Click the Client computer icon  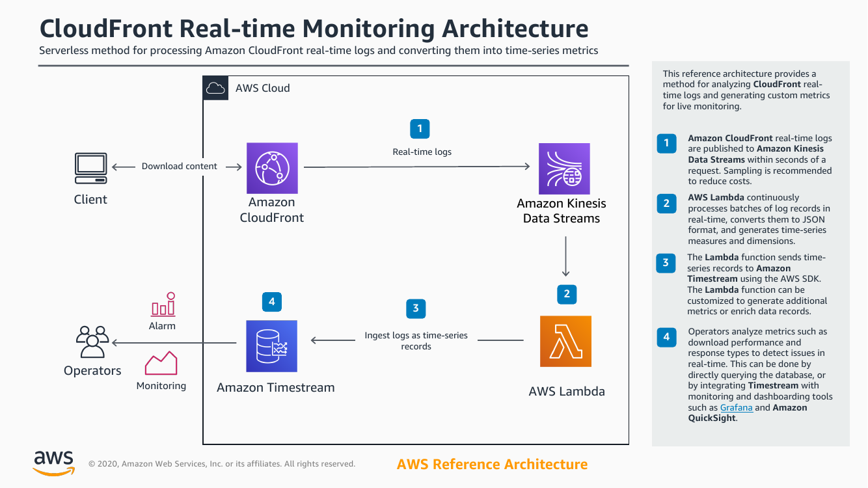pos(90,169)
